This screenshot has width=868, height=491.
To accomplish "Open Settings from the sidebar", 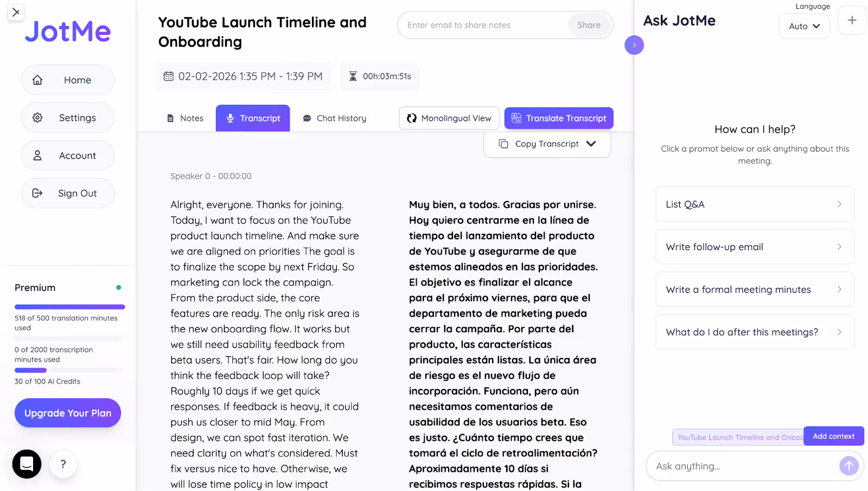I will 68,118.
